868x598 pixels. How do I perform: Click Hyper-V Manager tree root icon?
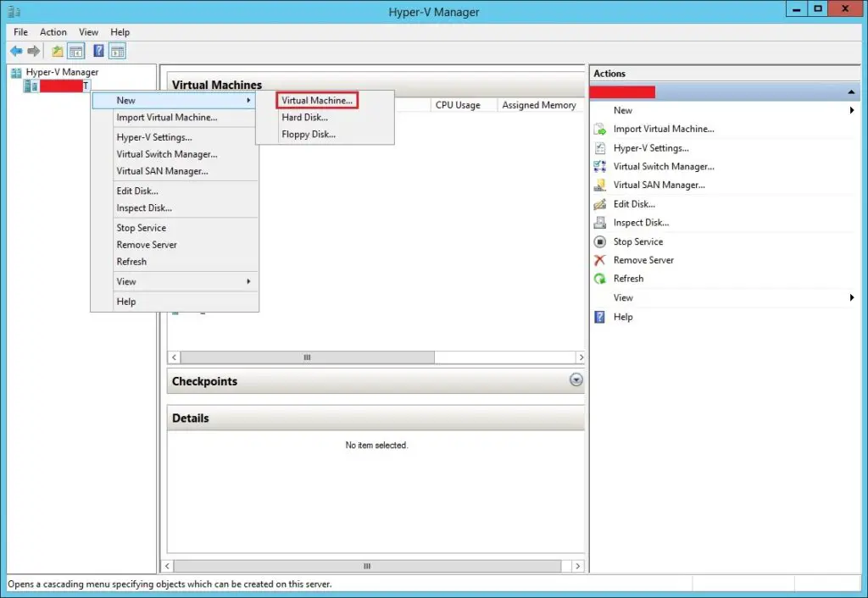[x=16, y=73]
